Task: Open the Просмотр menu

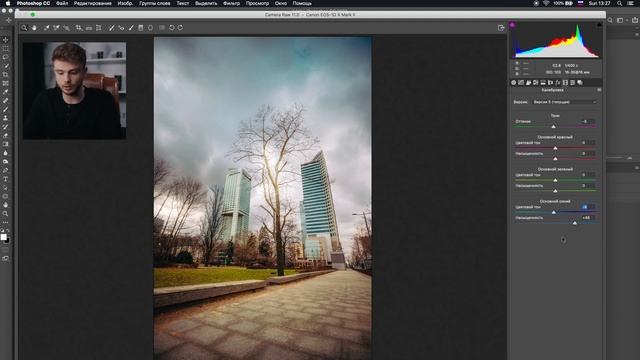Action: coord(257,3)
